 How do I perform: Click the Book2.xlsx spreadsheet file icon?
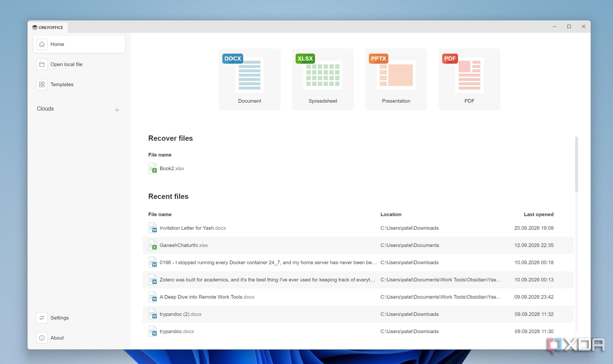pos(152,168)
